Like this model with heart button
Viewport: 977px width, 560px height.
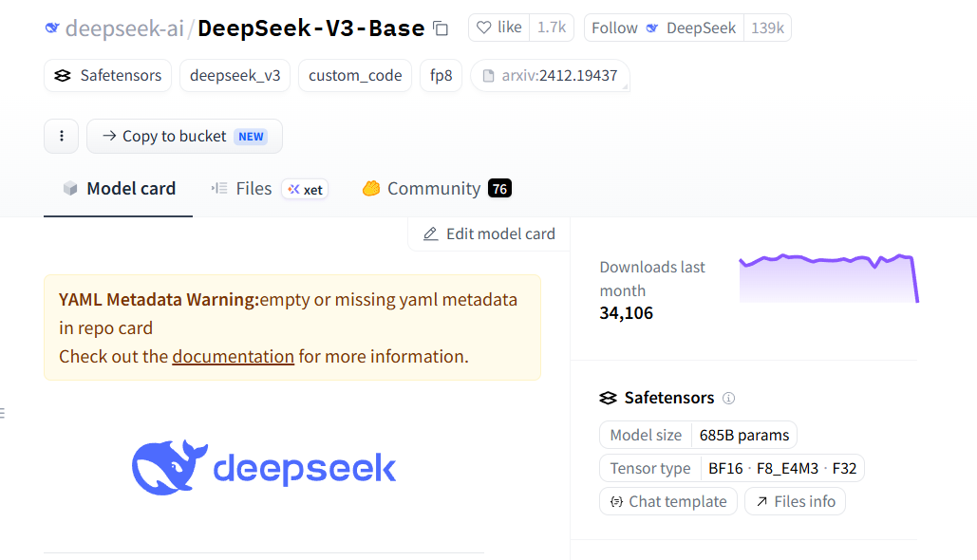(499, 28)
